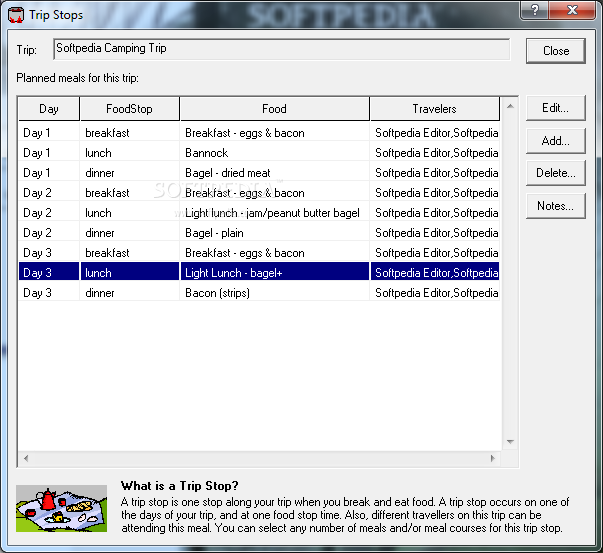Image resolution: width=603 pixels, height=553 pixels.
Task: Click the list's scroll up arrow
Action: (x=510, y=107)
